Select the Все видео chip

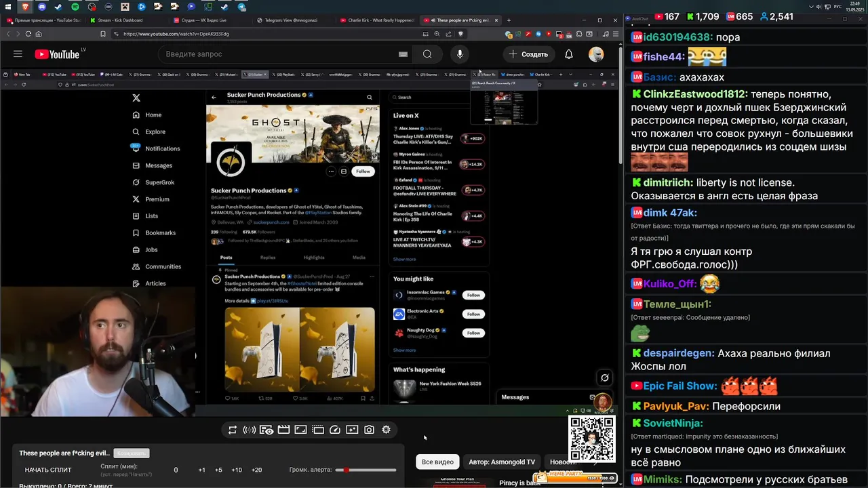point(437,462)
